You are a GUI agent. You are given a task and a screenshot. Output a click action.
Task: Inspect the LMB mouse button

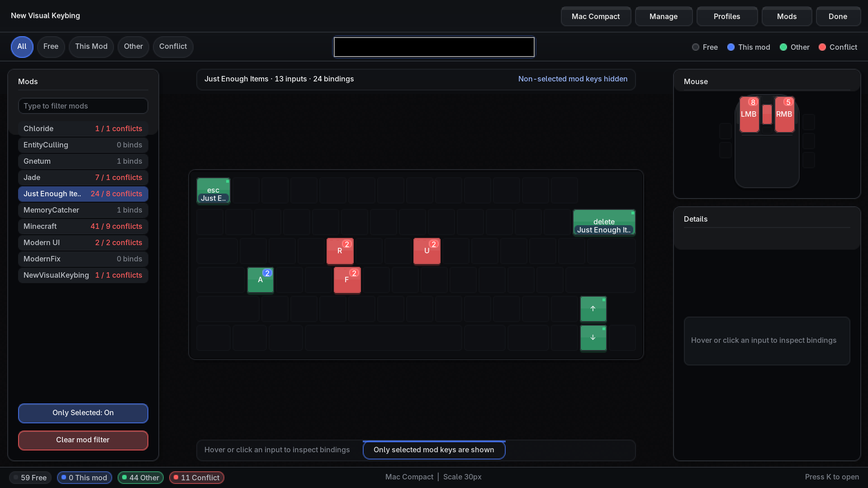click(749, 114)
